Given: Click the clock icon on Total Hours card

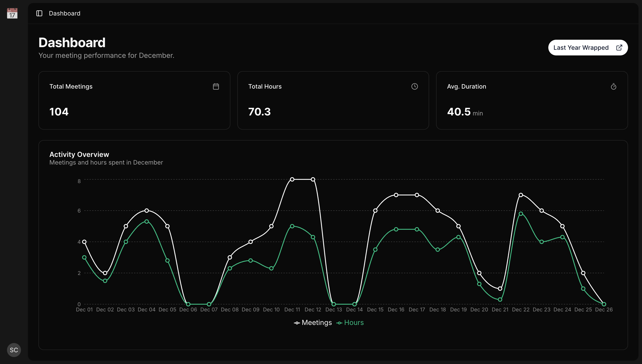Looking at the screenshot, I should [x=414, y=86].
